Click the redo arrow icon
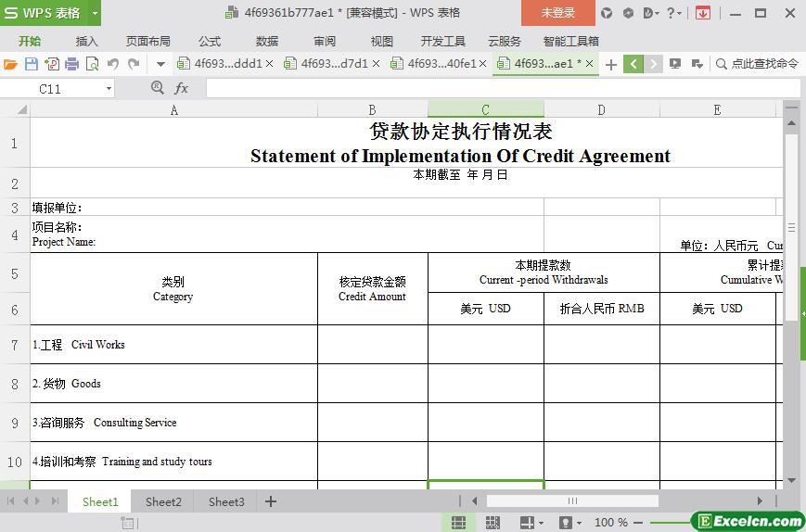This screenshot has width=806, height=532. (x=134, y=64)
